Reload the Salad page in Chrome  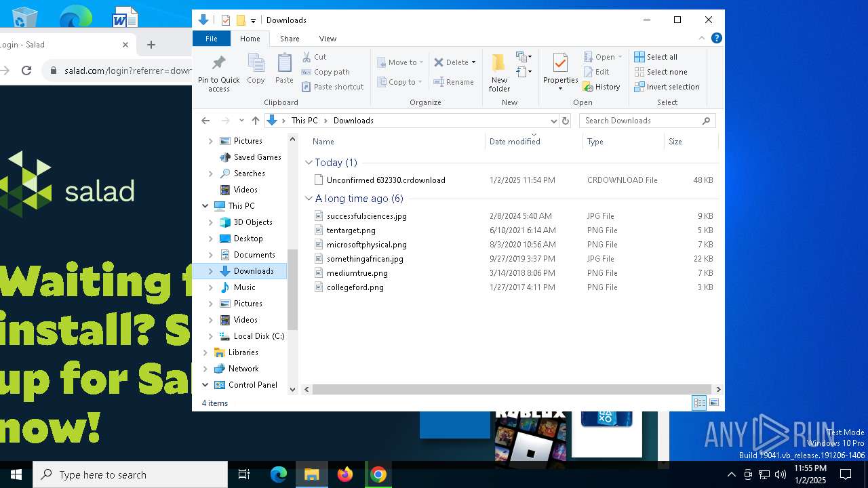[26, 70]
